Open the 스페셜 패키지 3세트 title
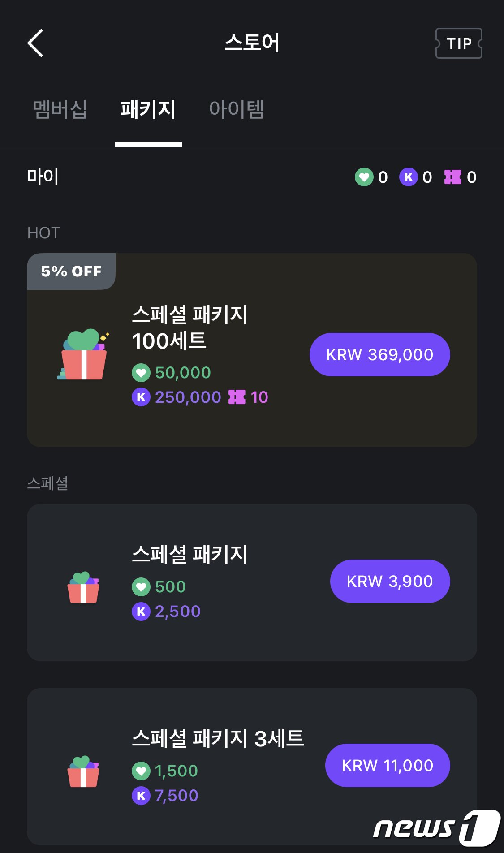504x853 pixels. 218,738
